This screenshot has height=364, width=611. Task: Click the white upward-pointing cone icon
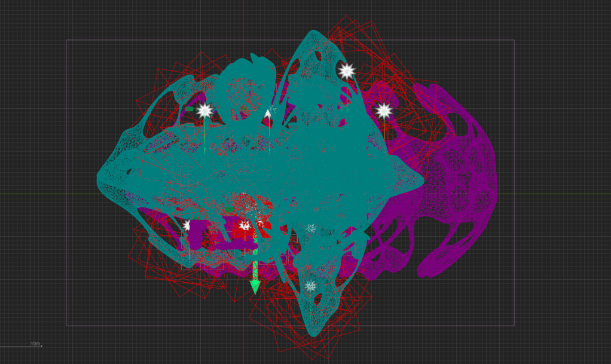[268, 115]
